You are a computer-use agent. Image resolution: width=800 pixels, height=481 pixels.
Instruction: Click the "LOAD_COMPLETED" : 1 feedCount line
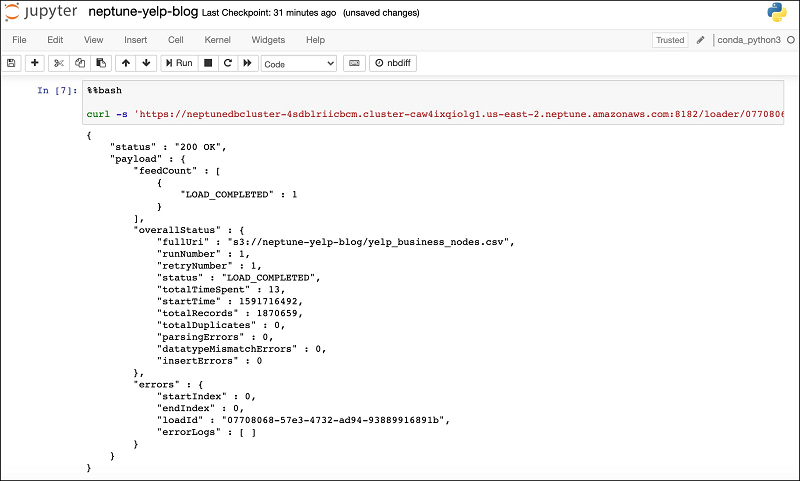239,194
